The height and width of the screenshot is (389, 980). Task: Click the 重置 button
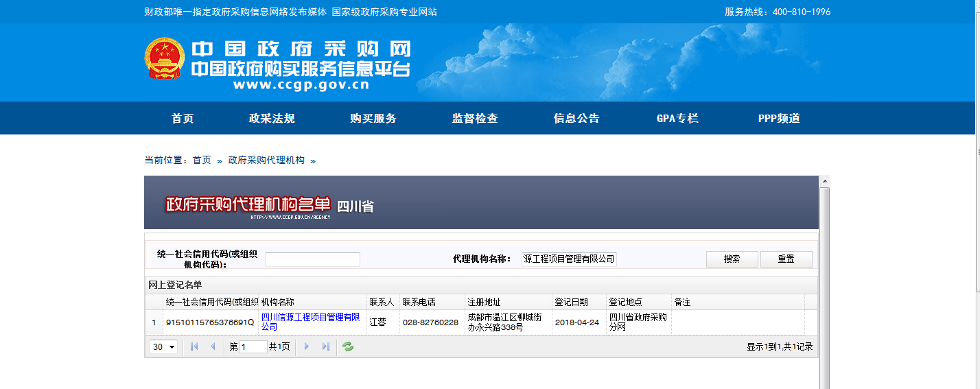pos(786,259)
